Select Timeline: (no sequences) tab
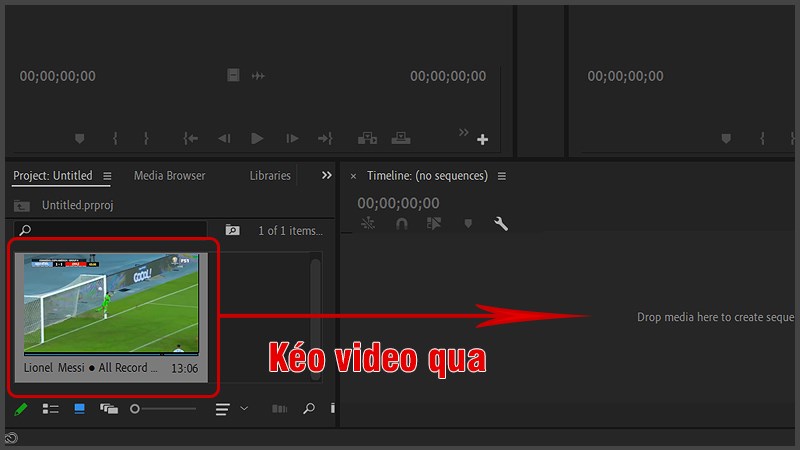800x450 pixels. point(428,176)
